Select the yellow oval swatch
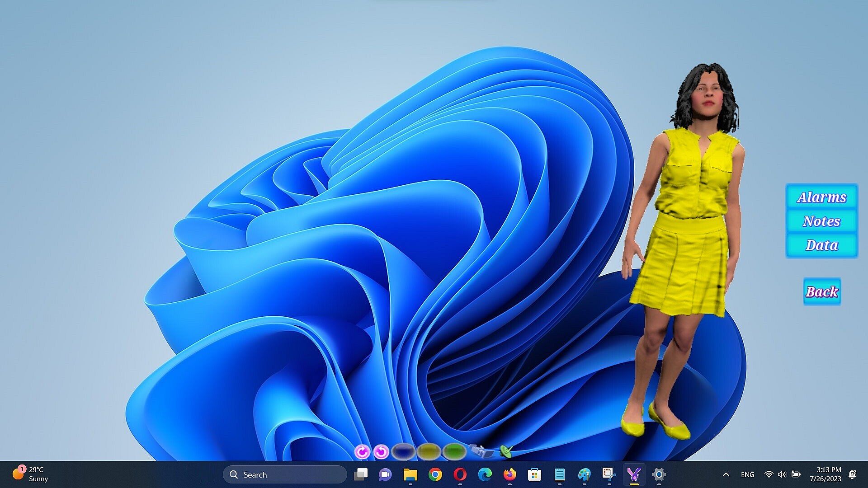The image size is (868, 488). tap(429, 451)
